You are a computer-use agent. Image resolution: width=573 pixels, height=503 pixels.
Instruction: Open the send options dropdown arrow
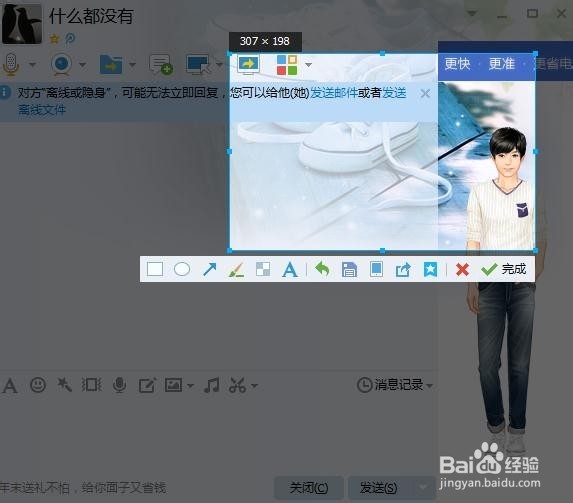point(423,488)
